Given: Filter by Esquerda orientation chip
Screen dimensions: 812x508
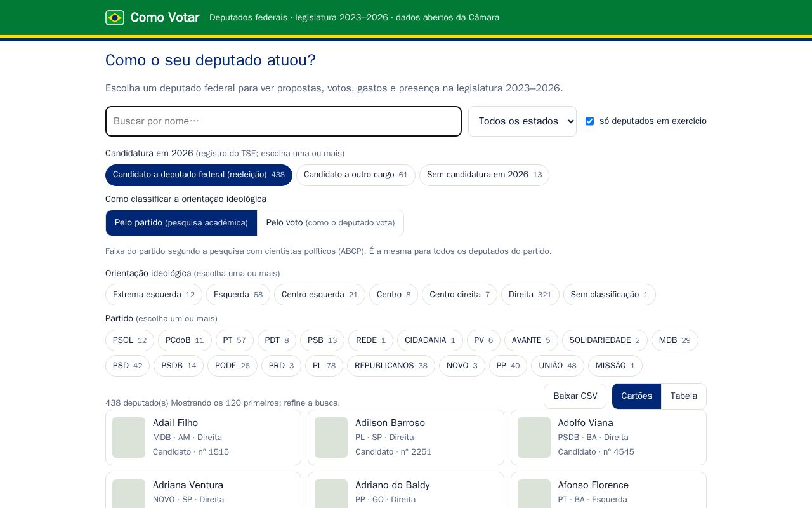Looking at the screenshot, I should coord(238,295).
